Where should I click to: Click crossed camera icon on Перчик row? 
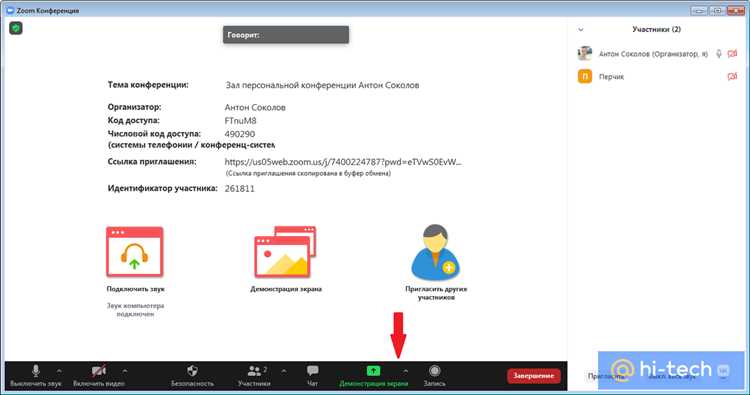(732, 77)
